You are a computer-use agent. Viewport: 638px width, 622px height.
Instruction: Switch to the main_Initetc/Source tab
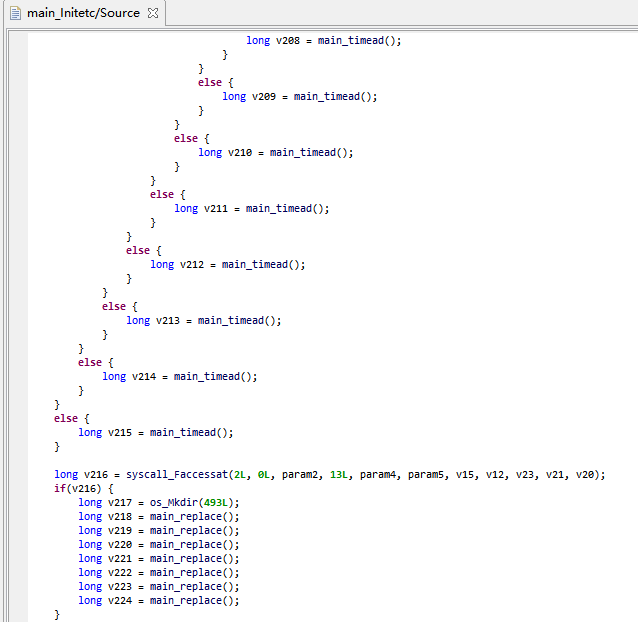(84, 14)
